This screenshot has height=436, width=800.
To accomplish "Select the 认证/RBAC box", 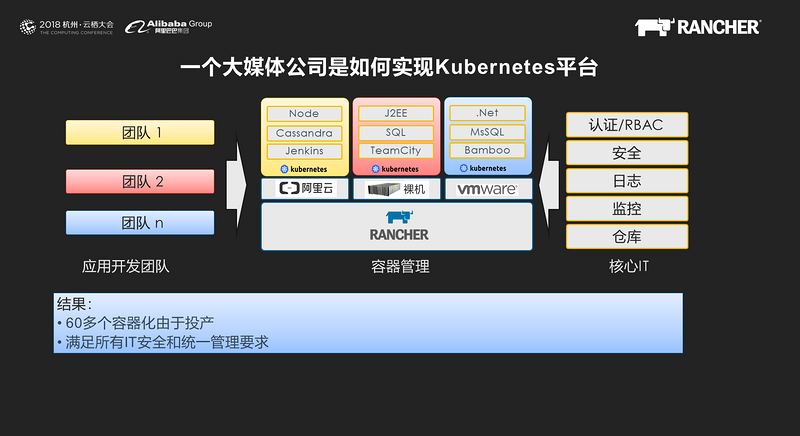I will pyautogui.click(x=627, y=125).
